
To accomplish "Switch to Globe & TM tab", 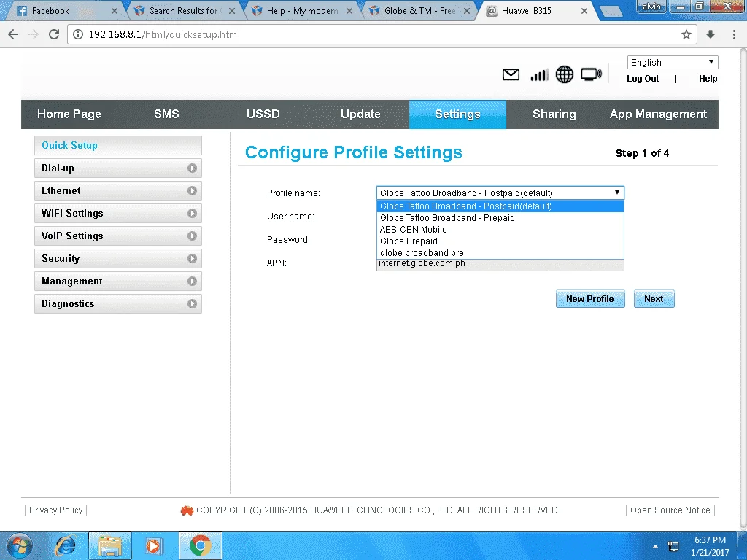I will (x=419, y=10).
